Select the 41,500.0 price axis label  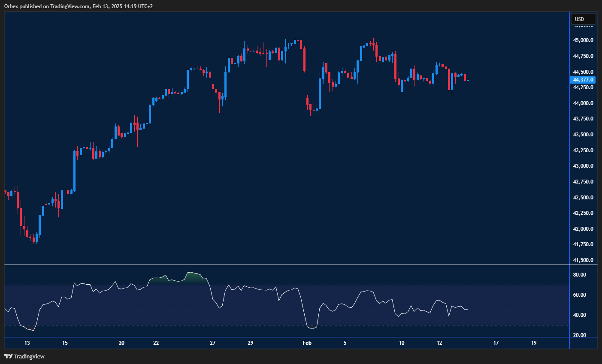(x=583, y=260)
